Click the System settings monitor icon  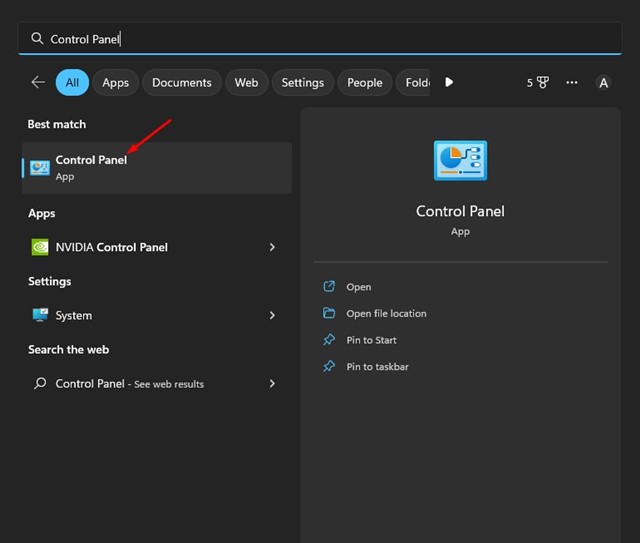coord(40,315)
